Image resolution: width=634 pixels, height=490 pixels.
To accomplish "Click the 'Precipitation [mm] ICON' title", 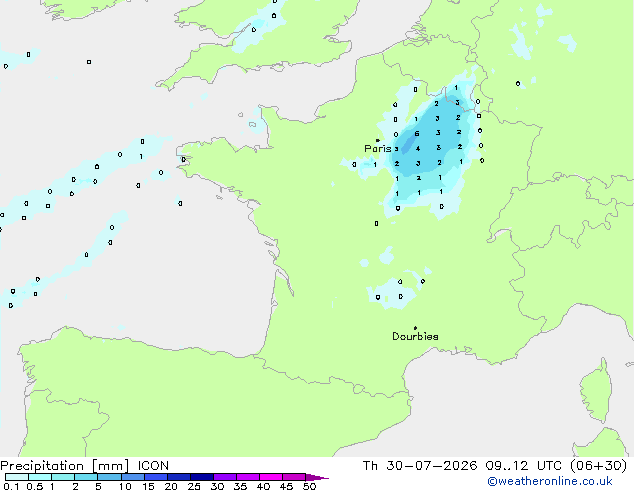I will (84, 466).
